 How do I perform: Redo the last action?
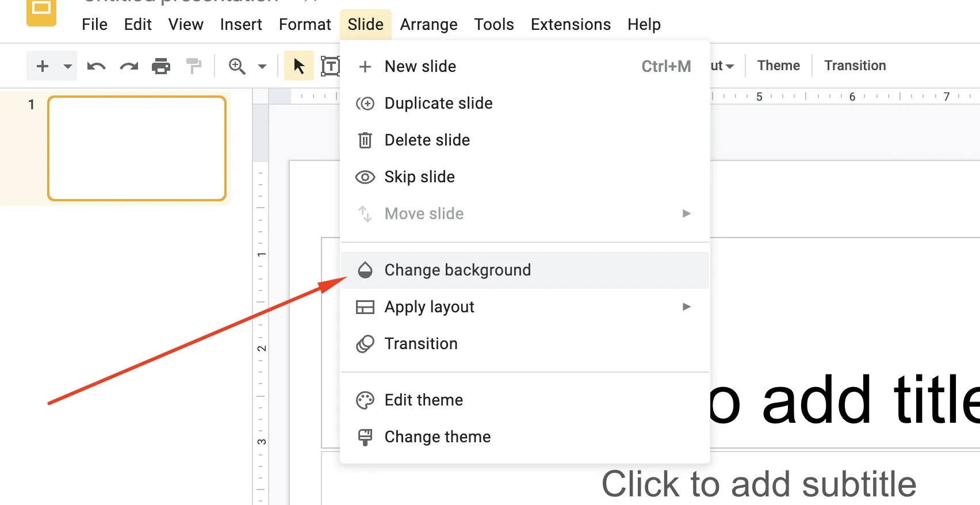[x=129, y=66]
